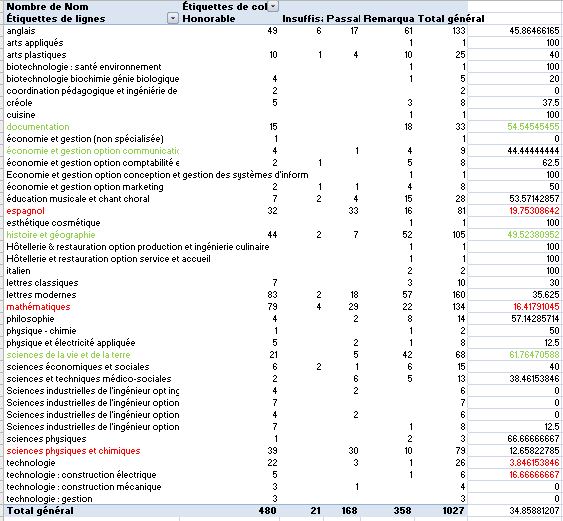This screenshot has height=521, width=563.
Task: Select percentage cell 12.65822785
Action: click(534, 451)
